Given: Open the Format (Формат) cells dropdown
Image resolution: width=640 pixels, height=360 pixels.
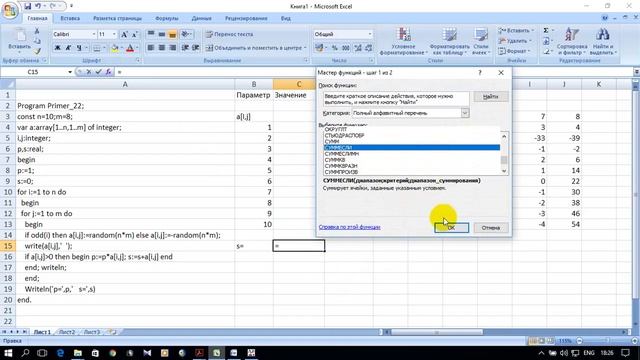Looking at the screenshot, I should [x=514, y=51].
